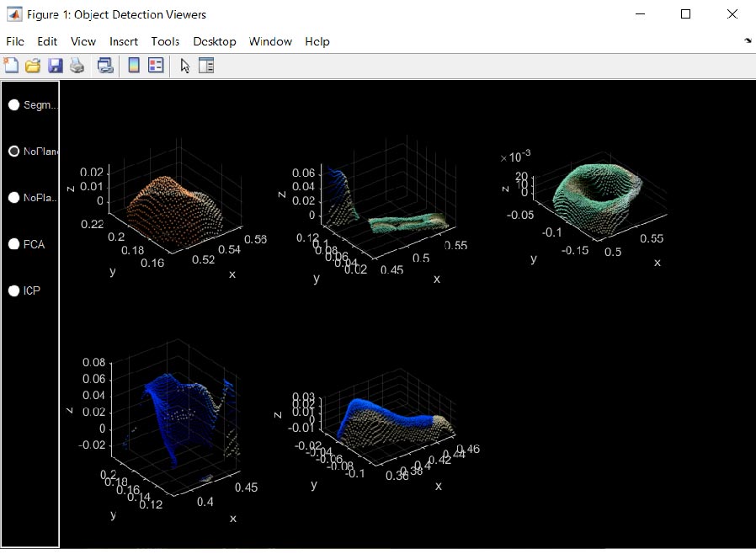Viewport: 756px width, 554px height.
Task: Insert a legend using the toolbar icon
Action: 155,66
